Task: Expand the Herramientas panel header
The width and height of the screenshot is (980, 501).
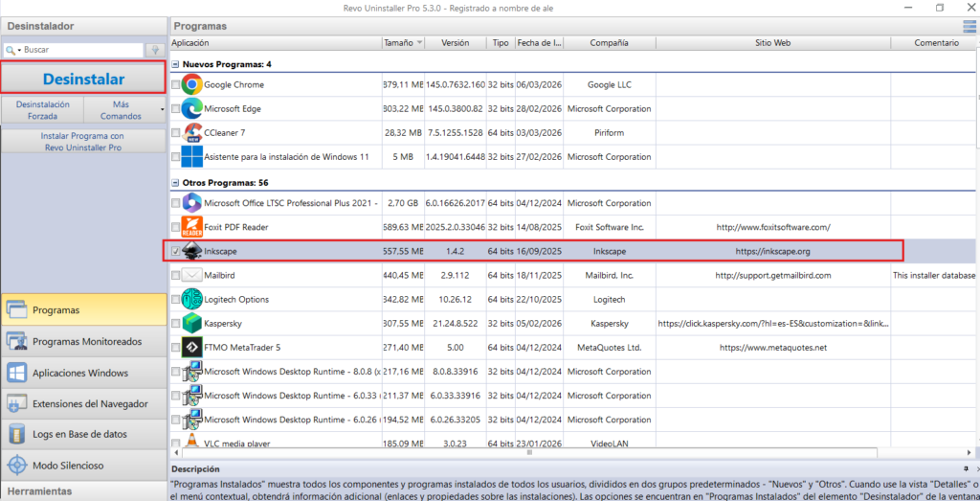Action: pos(84,491)
